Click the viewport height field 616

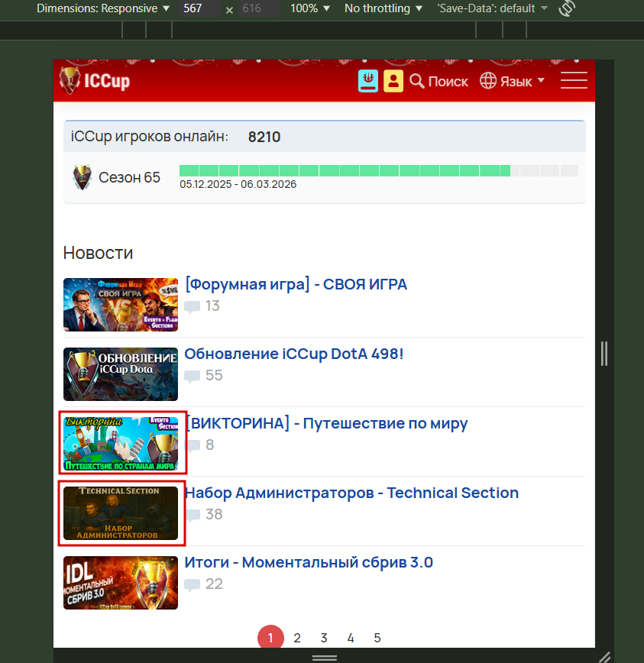pyautogui.click(x=259, y=8)
